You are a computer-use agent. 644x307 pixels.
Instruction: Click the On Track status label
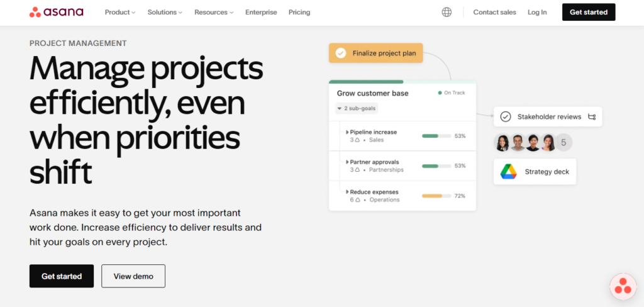tap(454, 93)
